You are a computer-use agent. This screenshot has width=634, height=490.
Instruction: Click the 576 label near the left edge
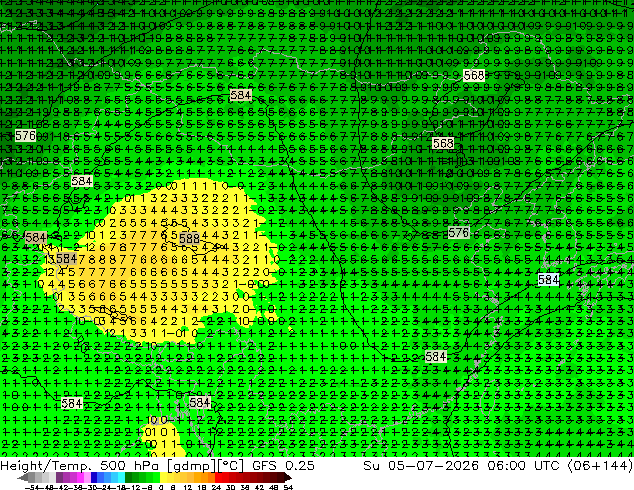pos(25,135)
